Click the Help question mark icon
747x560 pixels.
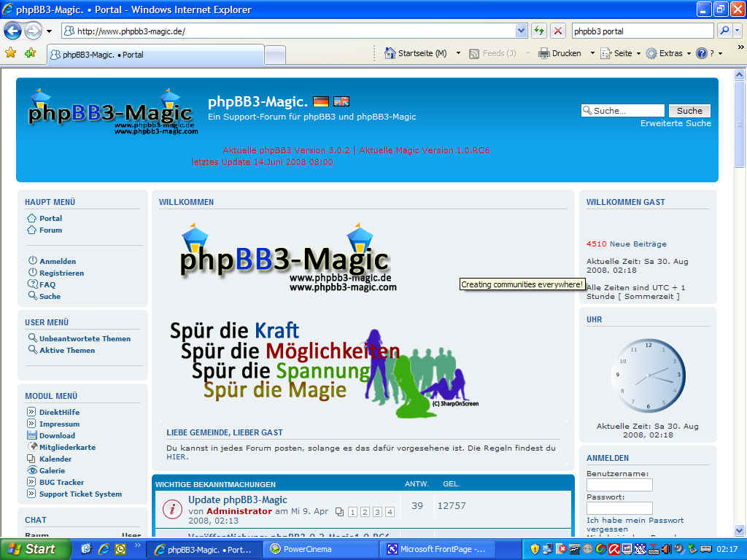(701, 53)
